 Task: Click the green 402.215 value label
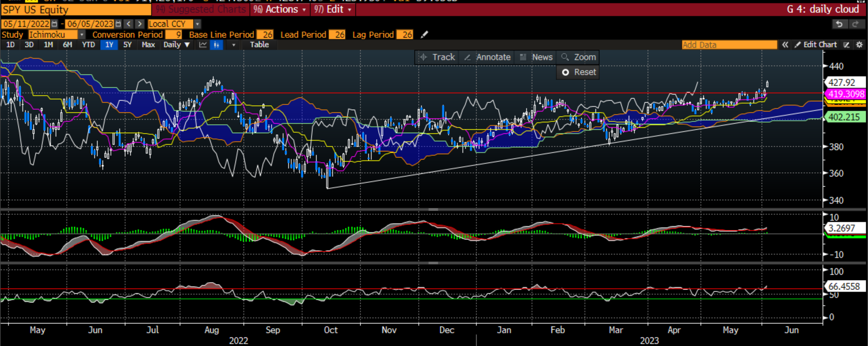[x=845, y=117]
